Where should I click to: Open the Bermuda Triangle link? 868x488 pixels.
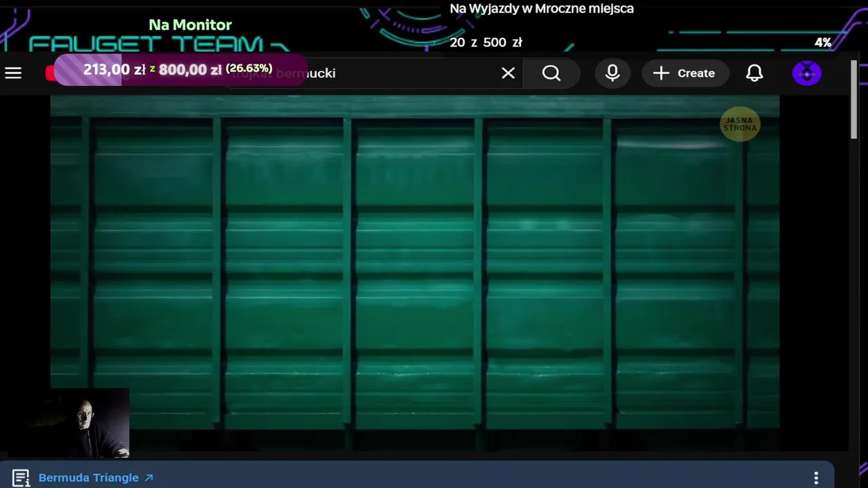coord(96,478)
